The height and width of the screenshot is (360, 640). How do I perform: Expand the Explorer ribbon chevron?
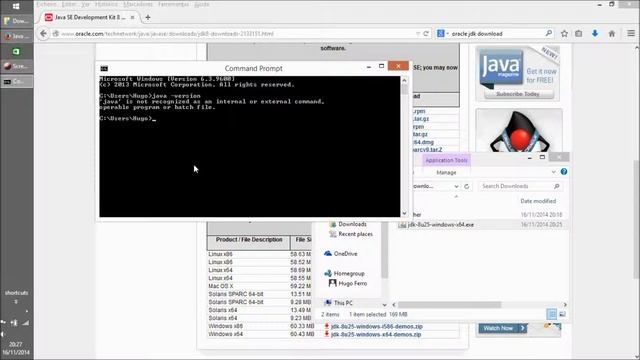click(553, 172)
